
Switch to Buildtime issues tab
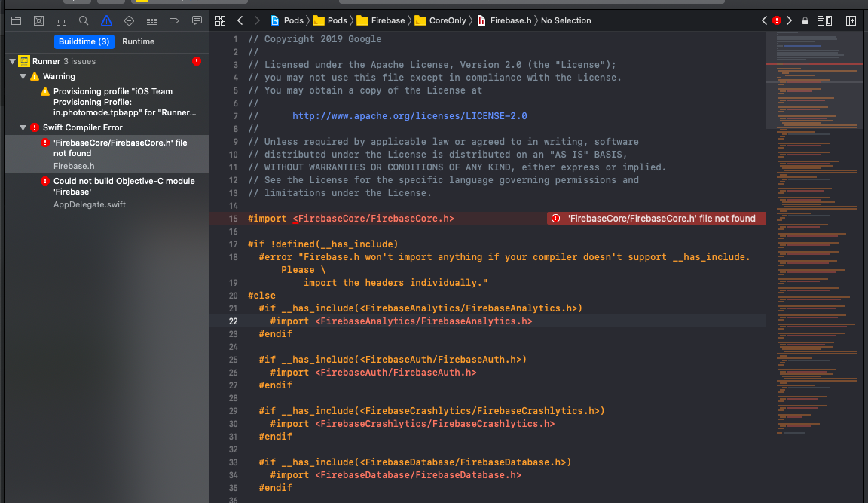84,41
